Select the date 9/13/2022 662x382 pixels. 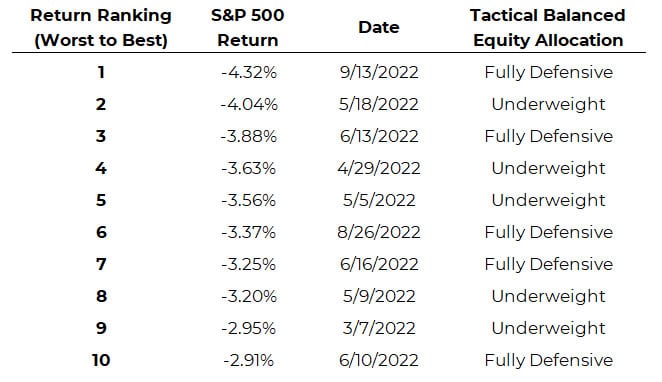(x=379, y=72)
